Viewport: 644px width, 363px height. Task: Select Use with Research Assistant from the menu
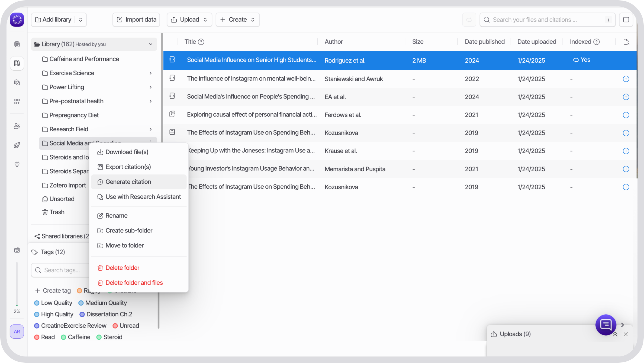pos(143,197)
